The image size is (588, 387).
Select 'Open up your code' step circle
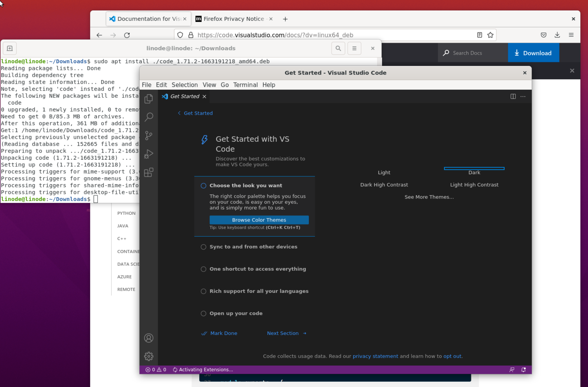click(203, 313)
